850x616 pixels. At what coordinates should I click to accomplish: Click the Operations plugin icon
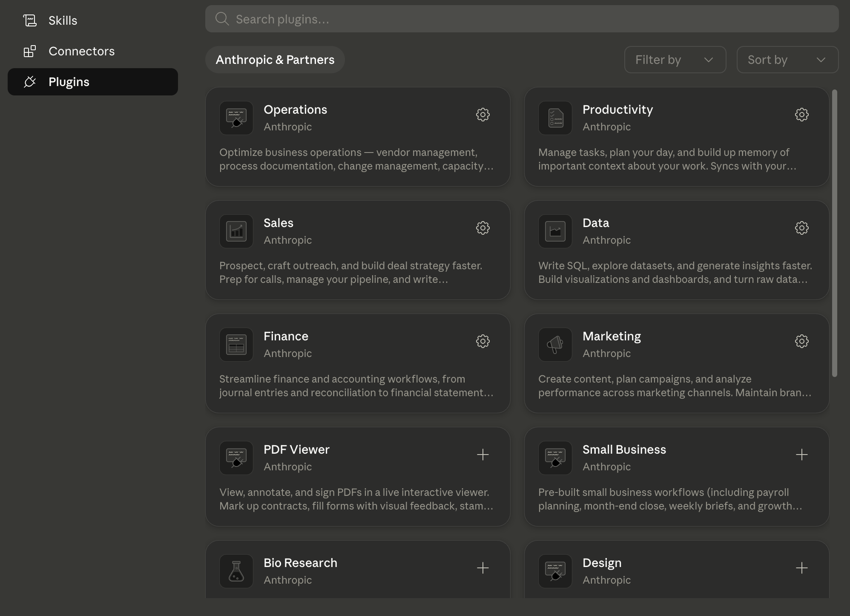[236, 118]
